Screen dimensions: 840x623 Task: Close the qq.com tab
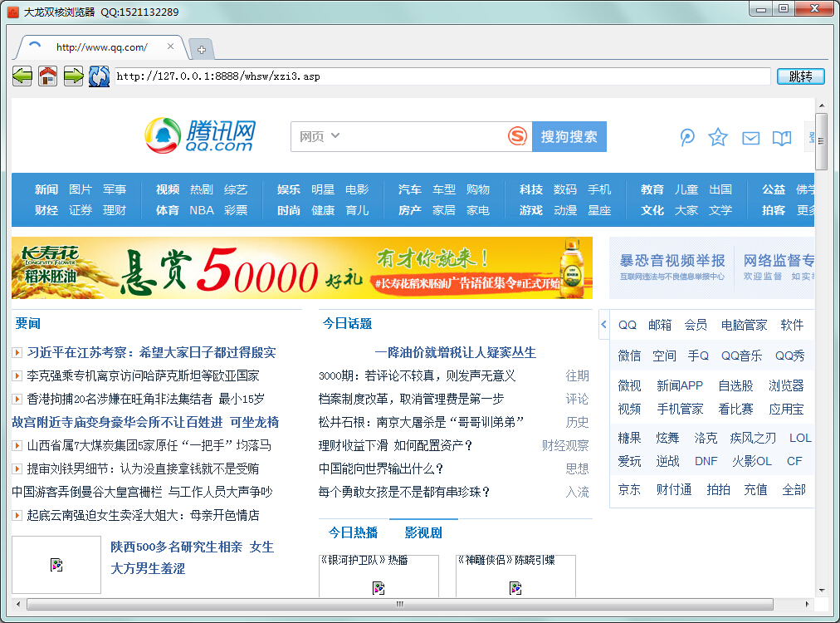pyautogui.click(x=170, y=47)
